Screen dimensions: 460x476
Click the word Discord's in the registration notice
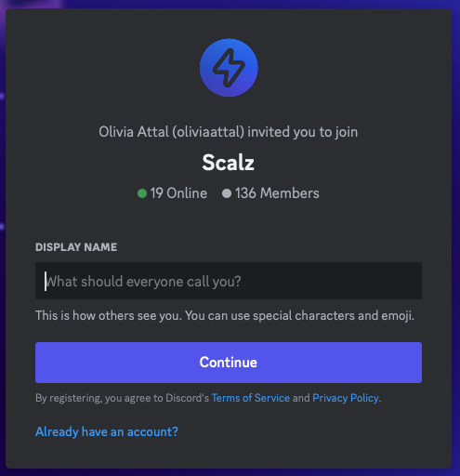point(188,398)
